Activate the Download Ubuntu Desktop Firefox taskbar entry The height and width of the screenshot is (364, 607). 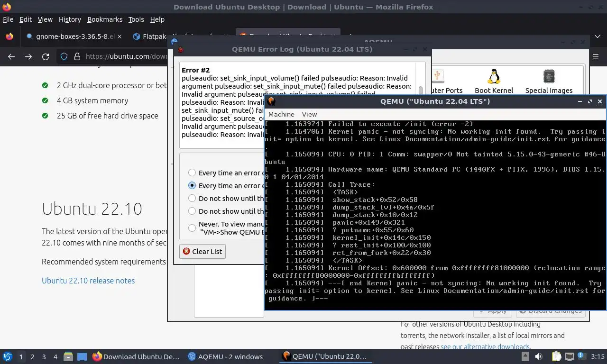[137, 356]
